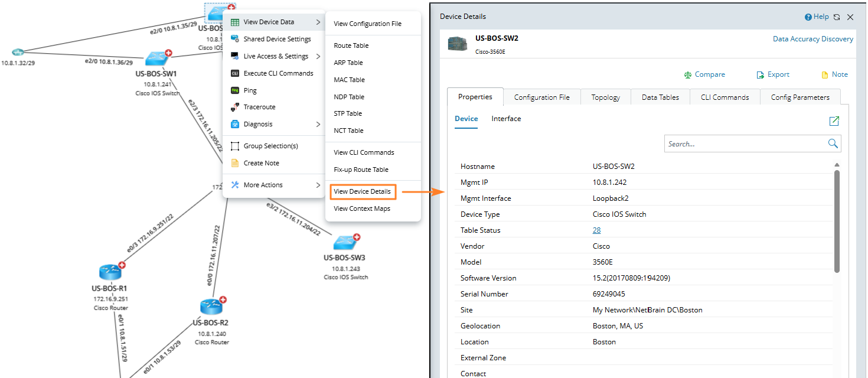The height and width of the screenshot is (378, 868).
Task: Select View Device Details menu entry
Action: [362, 191]
